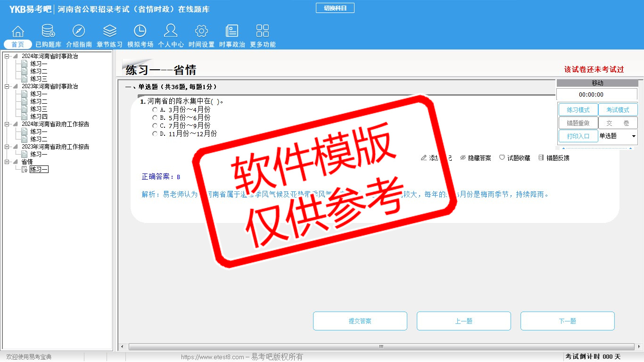The height and width of the screenshot is (362, 644).
Task: Open 更多功能 grid icon
Action: pos(263,31)
